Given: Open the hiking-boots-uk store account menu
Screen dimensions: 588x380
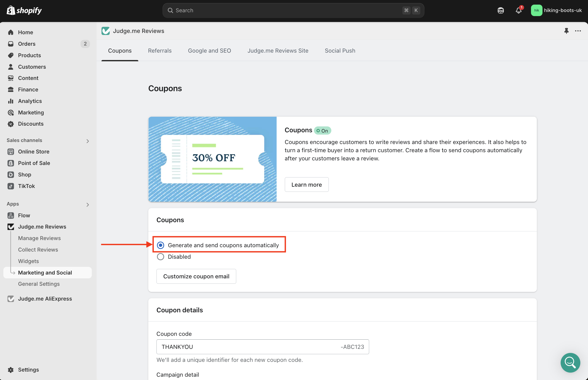Looking at the screenshot, I should (x=556, y=10).
